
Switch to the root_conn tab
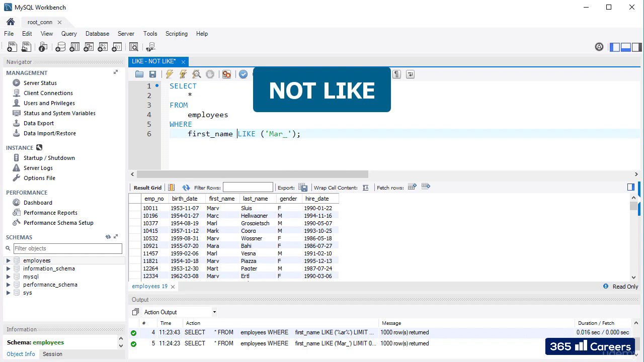[x=40, y=22]
